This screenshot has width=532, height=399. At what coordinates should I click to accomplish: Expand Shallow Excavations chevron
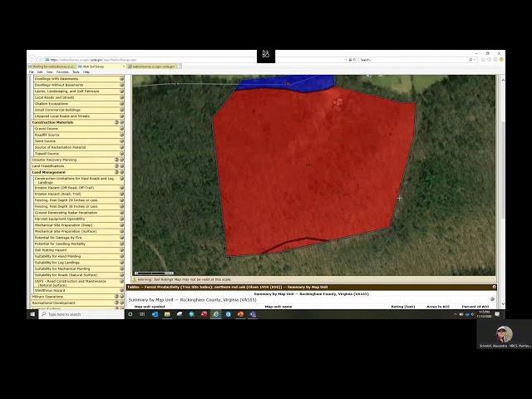[x=122, y=104]
